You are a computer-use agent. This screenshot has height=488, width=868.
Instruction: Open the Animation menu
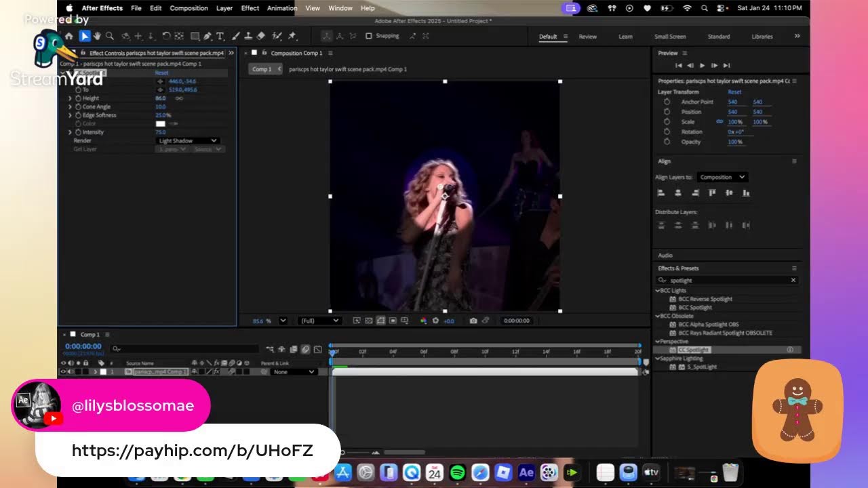282,8
